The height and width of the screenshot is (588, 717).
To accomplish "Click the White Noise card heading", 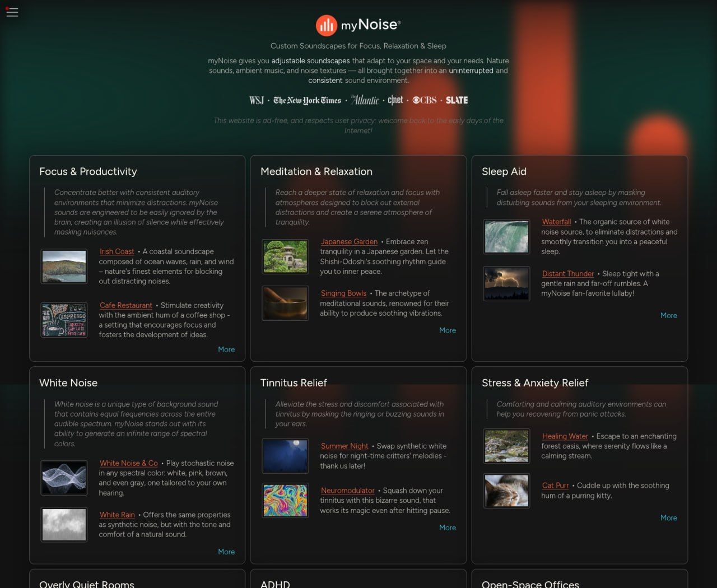I will click(x=68, y=383).
